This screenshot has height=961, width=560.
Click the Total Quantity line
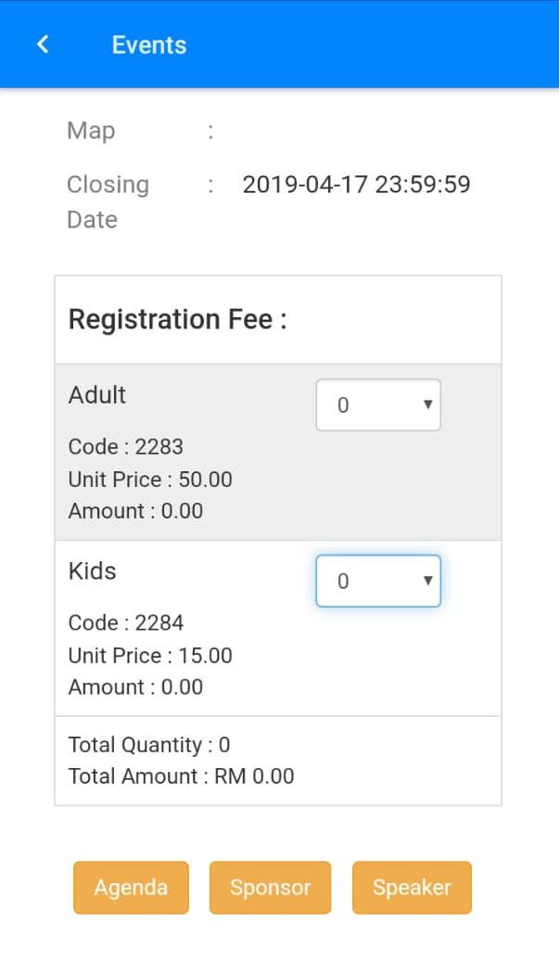coord(149,745)
